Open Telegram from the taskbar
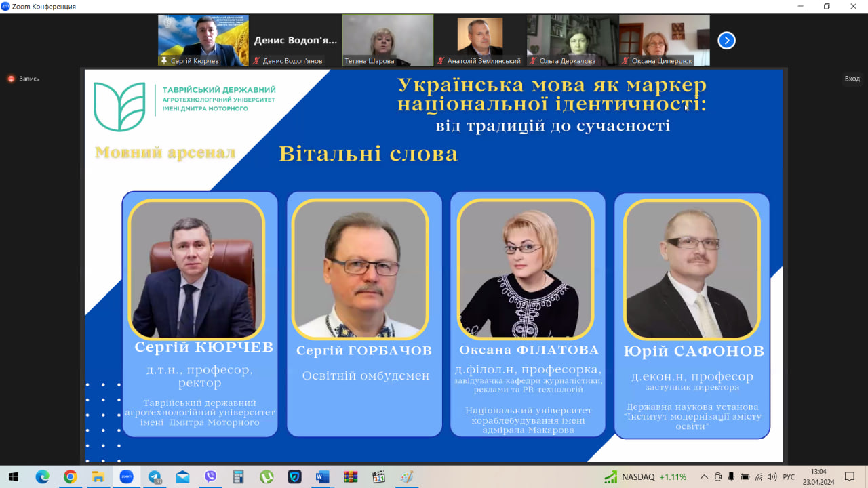This screenshot has height=488, width=868. 155,476
